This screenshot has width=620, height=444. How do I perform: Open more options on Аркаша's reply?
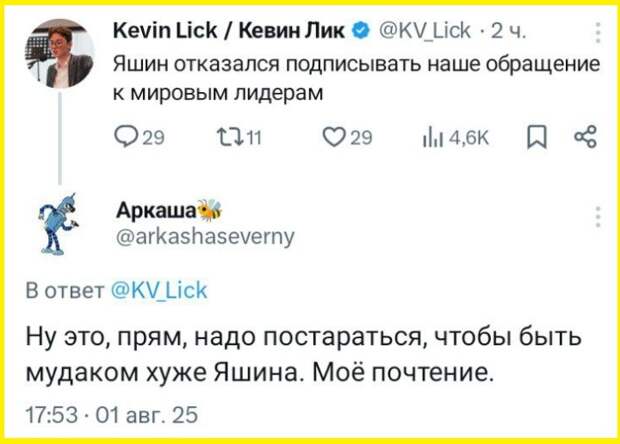pos(598,217)
